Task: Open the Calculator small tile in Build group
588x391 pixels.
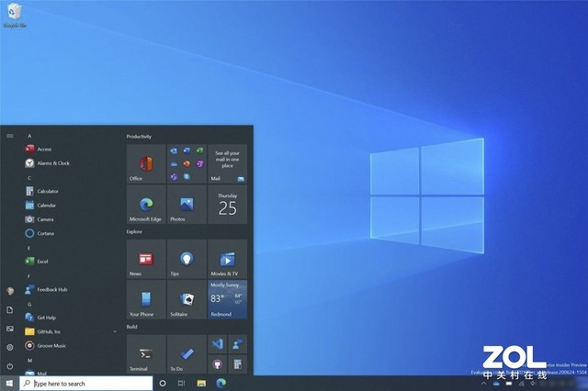Action: click(x=237, y=364)
